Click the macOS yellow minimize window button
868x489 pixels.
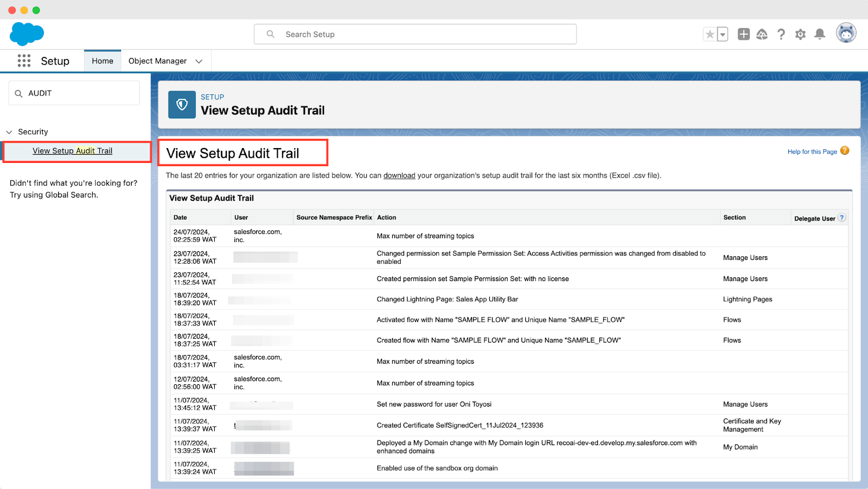(24, 10)
